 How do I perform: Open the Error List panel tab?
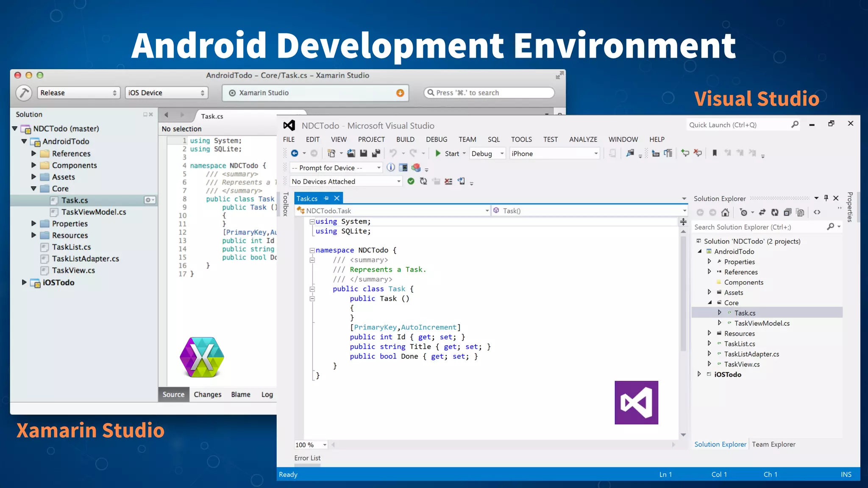(307, 458)
